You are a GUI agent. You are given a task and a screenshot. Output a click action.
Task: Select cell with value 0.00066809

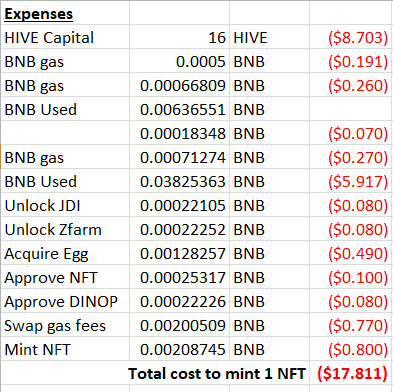point(179,85)
